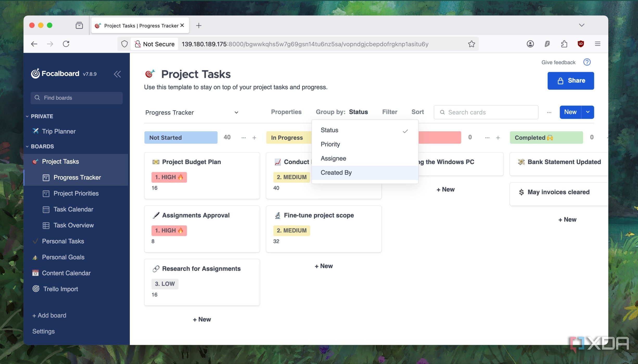Collapse the PRIVATE section
638x364 pixels.
[x=27, y=116]
